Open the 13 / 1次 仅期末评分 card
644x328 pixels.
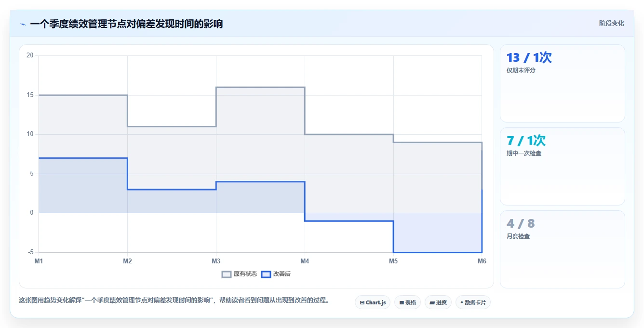click(x=563, y=83)
